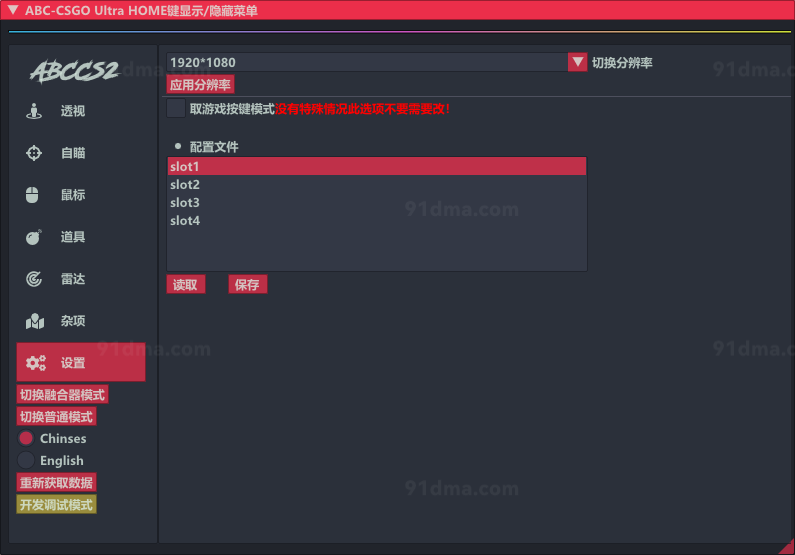Click the 自瞄 crosshair icon
This screenshot has width=795, height=555.
coord(34,153)
